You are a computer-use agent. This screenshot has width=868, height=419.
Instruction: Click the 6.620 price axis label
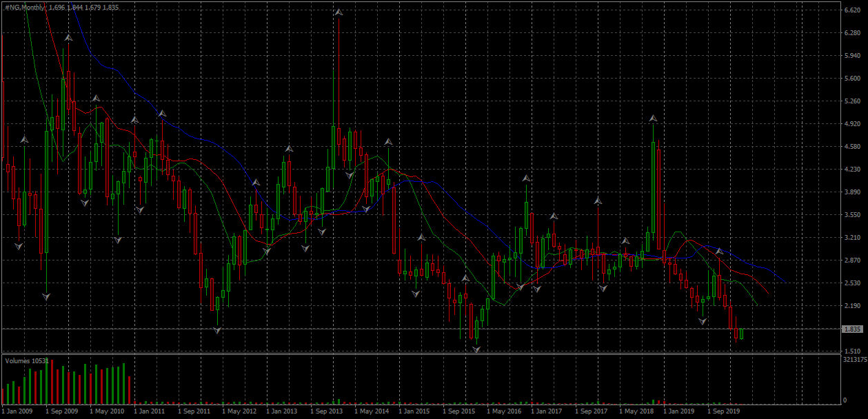(851, 10)
